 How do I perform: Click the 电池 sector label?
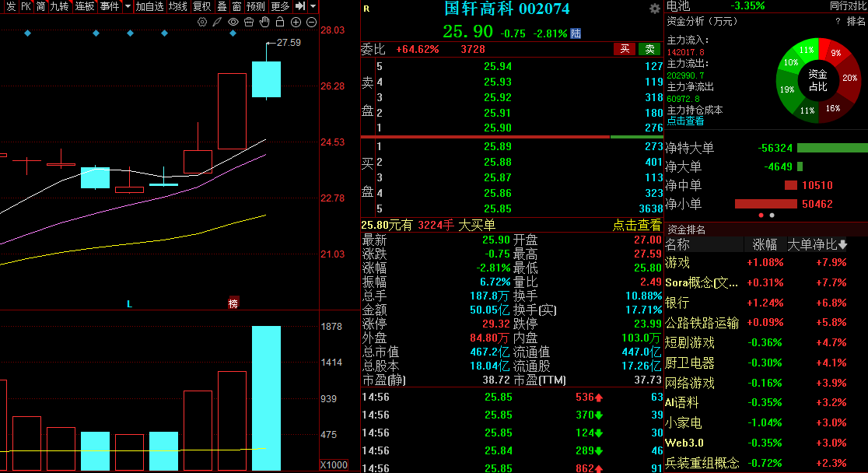pyautogui.click(x=678, y=6)
